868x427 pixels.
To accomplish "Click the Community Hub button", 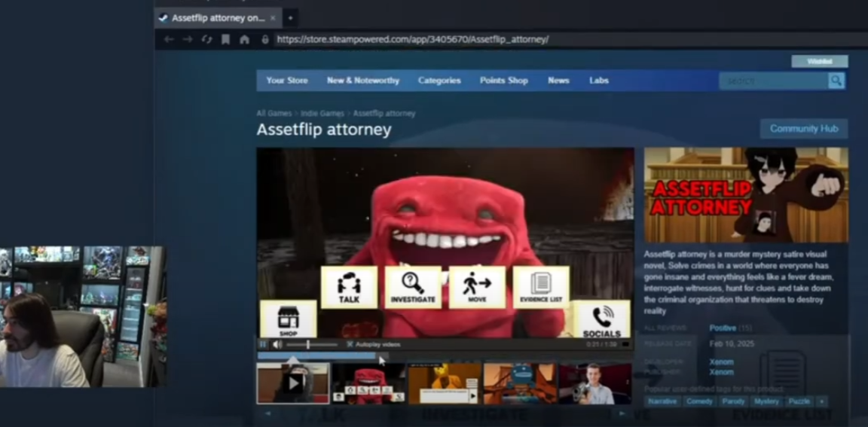I will pyautogui.click(x=804, y=128).
